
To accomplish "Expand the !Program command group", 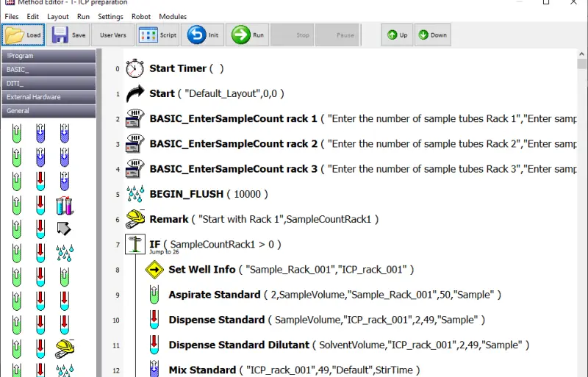I will tap(49, 56).
